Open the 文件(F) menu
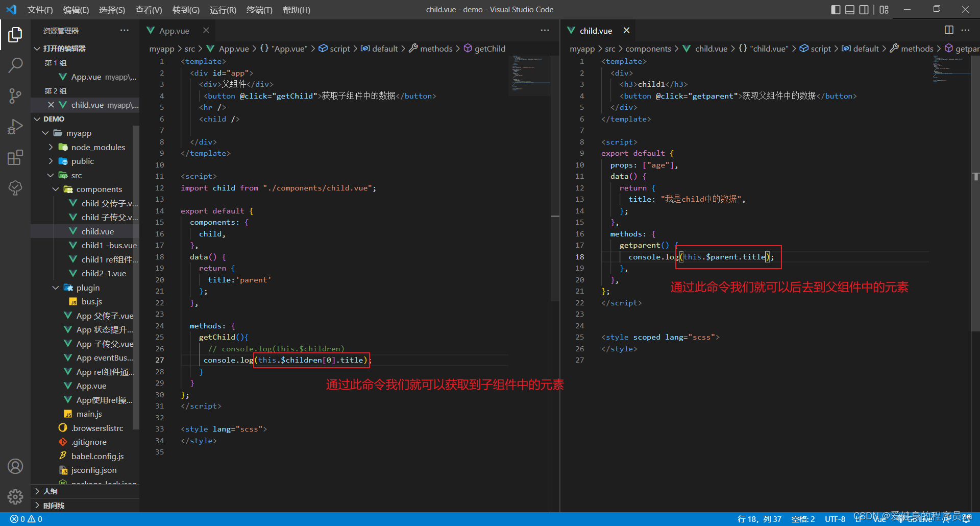The width and height of the screenshot is (980, 526). click(40, 10)
